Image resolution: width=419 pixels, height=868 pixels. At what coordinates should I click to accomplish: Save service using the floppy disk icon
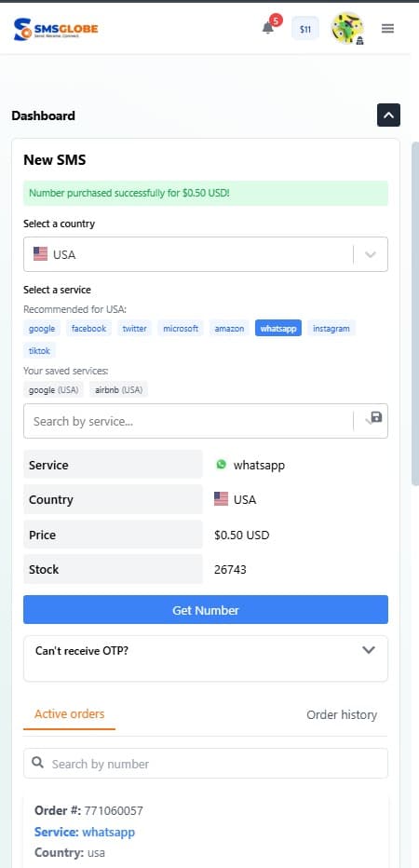click(376, 418)
